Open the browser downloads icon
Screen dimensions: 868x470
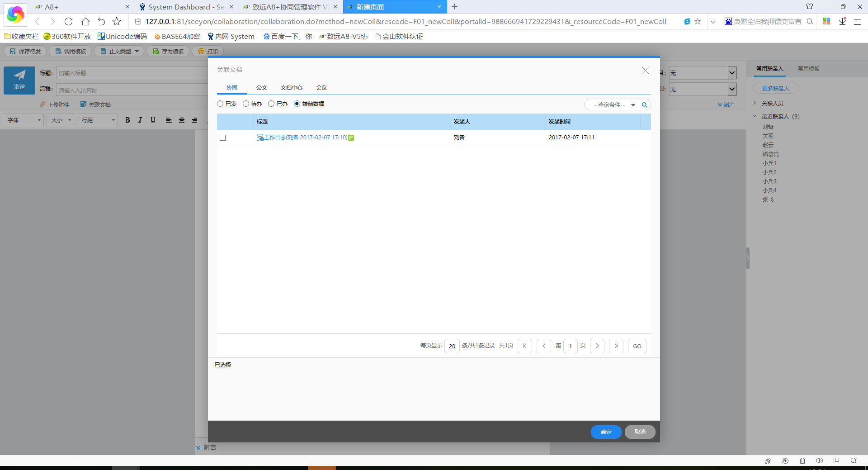point(843,21)
